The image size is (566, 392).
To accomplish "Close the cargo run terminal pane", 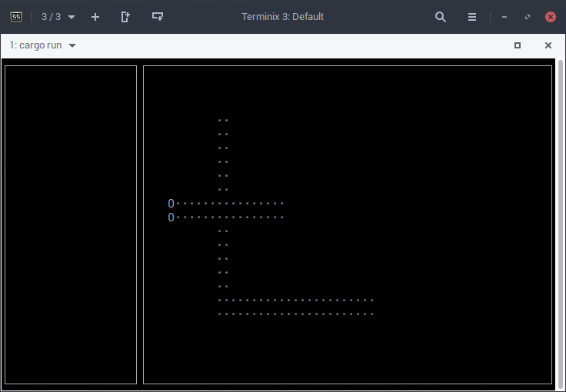I will click(548, 45).
